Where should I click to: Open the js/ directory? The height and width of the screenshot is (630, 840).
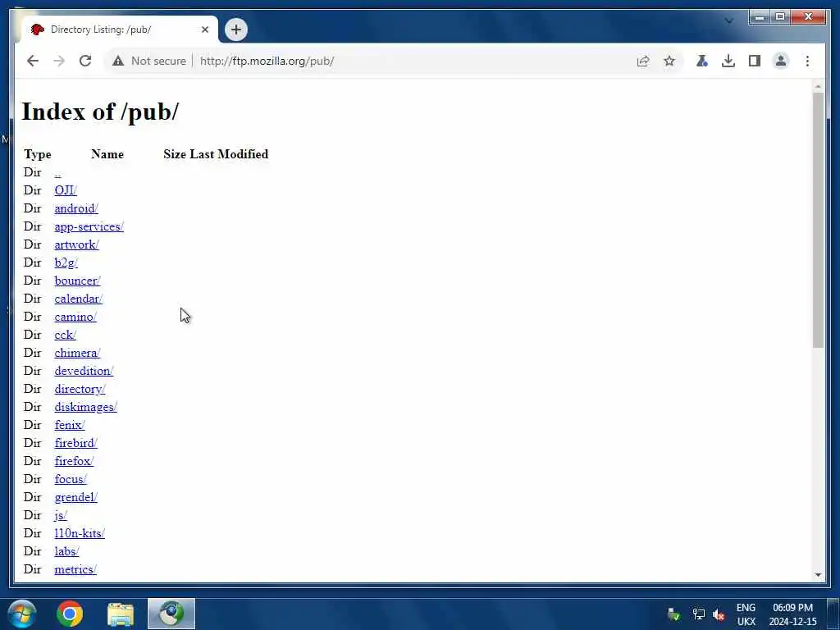click(61, 515)
